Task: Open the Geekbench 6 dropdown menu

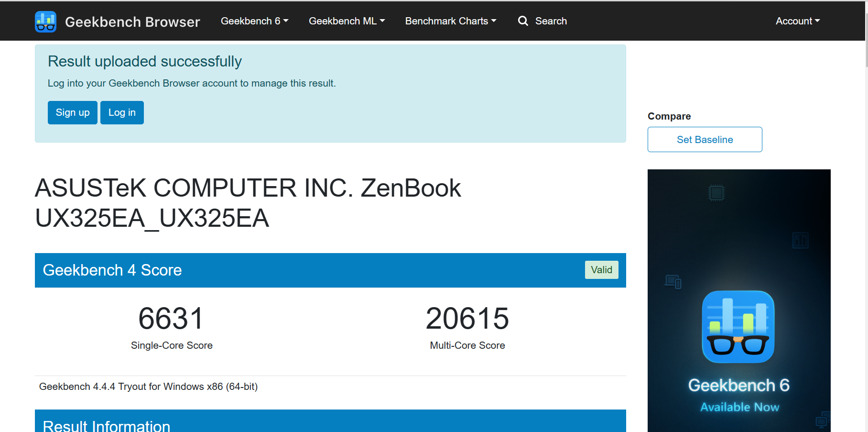Action: 254,21
